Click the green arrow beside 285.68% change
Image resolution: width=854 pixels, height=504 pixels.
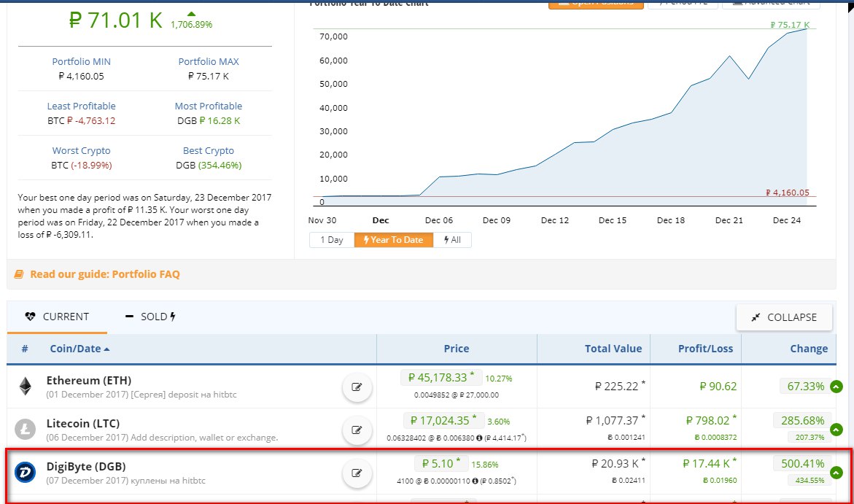(x=836, y=430)
